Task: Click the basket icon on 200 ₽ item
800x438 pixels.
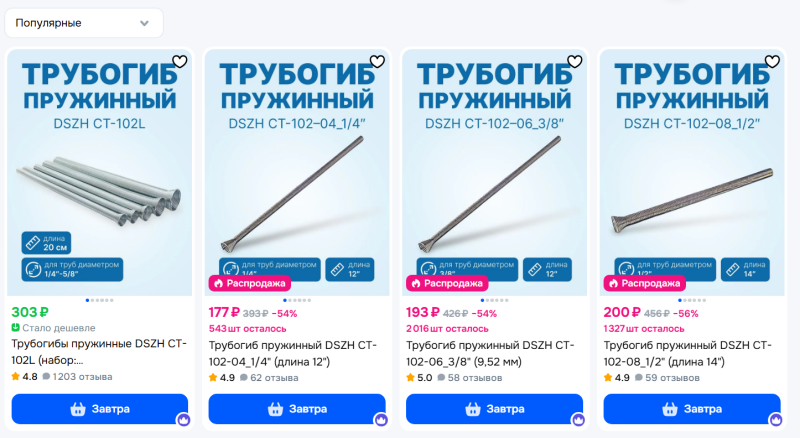Action: click(x=669, y=409)
